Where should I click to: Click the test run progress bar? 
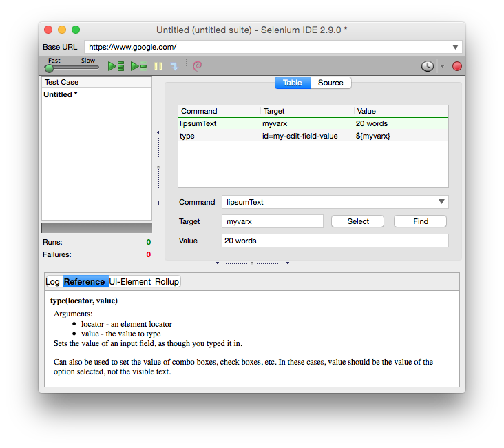point(97,228)
